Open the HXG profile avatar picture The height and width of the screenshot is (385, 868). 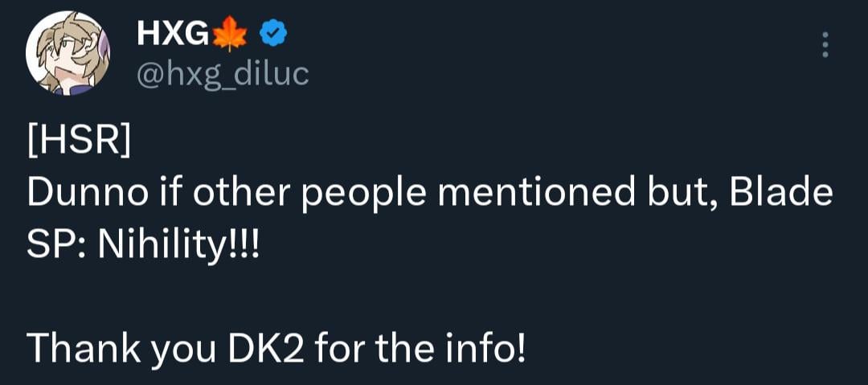[68, 55]
